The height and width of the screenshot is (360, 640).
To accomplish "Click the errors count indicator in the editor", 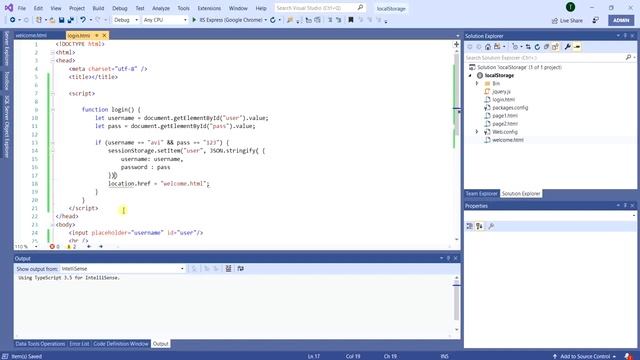I will pyautogui.click(x=54, y=247).
